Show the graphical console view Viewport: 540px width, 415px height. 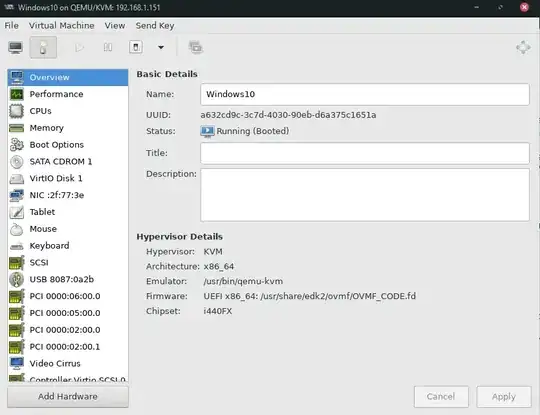click(x=15, y=47)
